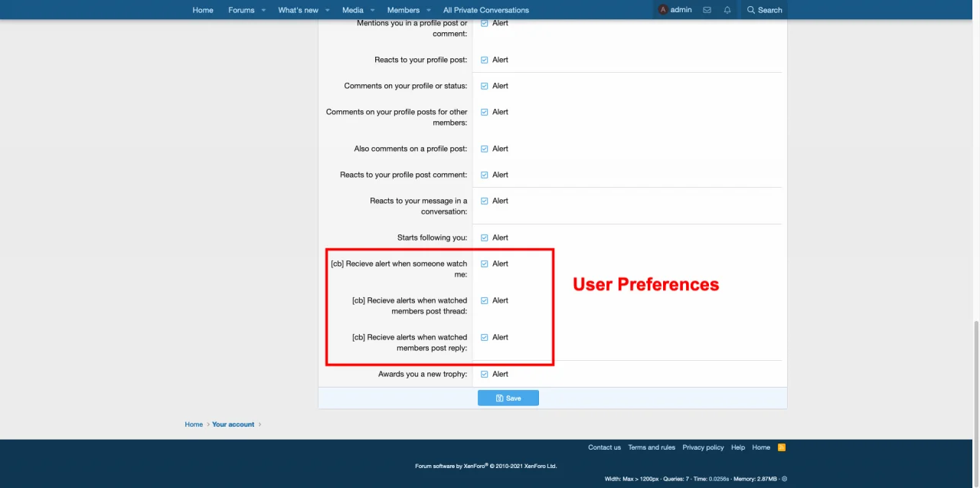
Task: Open the conversations envelope icon
Action: pos(707,10)
